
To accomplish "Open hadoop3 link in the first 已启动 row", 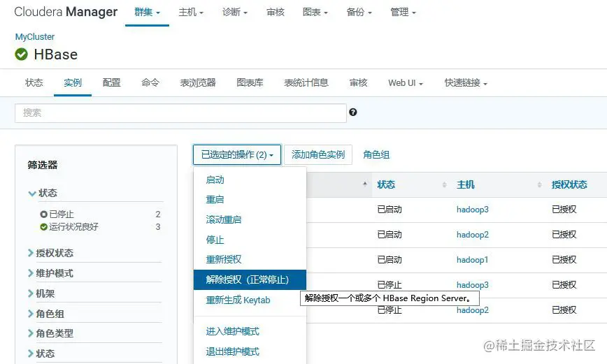I will [472, 210].
